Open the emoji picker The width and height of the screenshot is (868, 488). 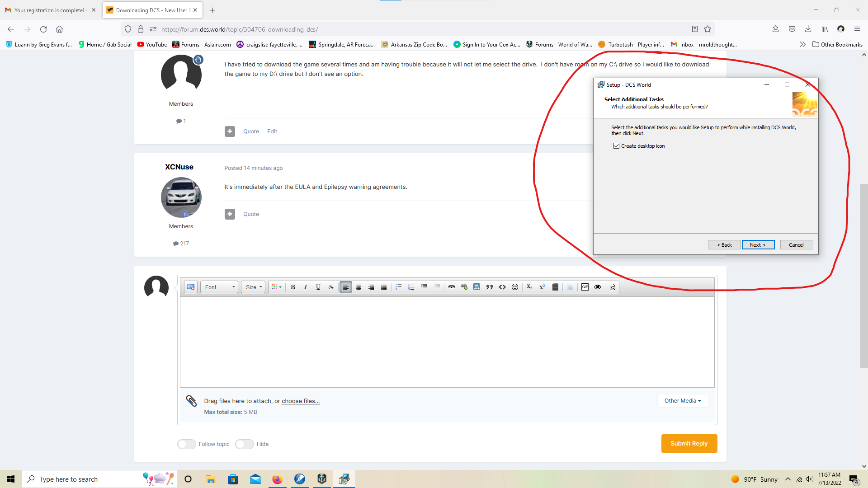(x=515, y=287)
